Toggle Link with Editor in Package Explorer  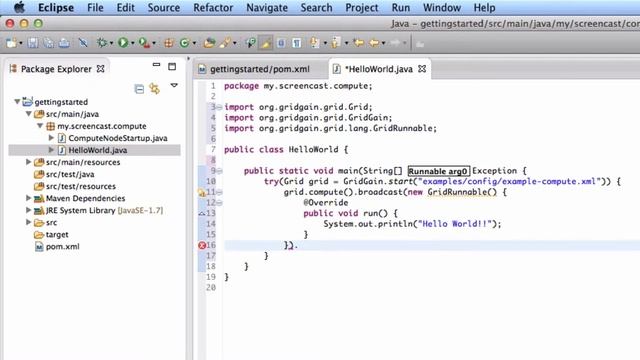155,89
